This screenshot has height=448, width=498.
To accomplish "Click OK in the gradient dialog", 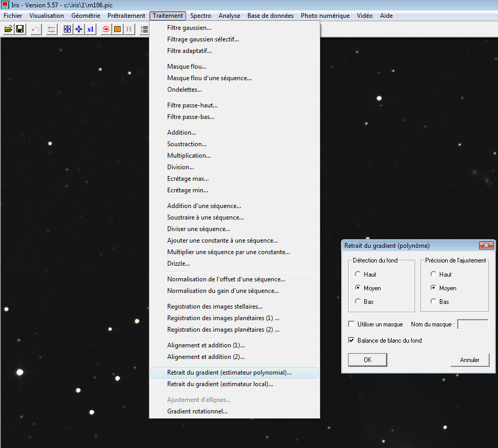I will [x=367, y=360].
